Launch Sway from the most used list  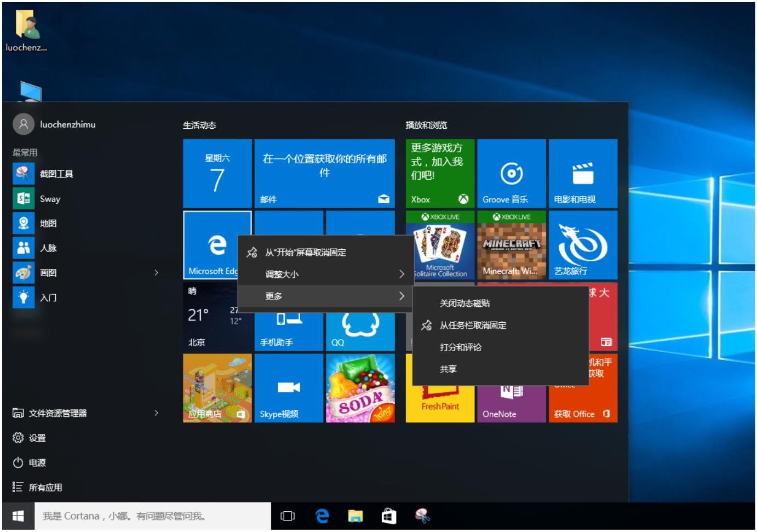(x=50, y=199)
